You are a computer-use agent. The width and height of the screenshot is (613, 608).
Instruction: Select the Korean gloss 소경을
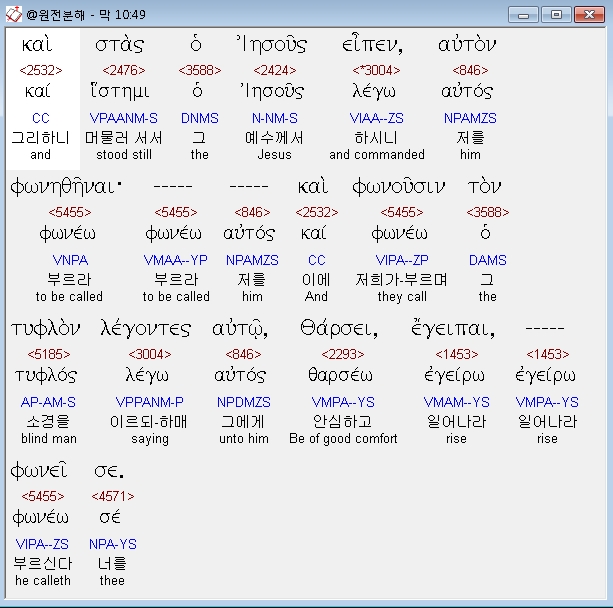pyautogui.click(x=48, y=421)
